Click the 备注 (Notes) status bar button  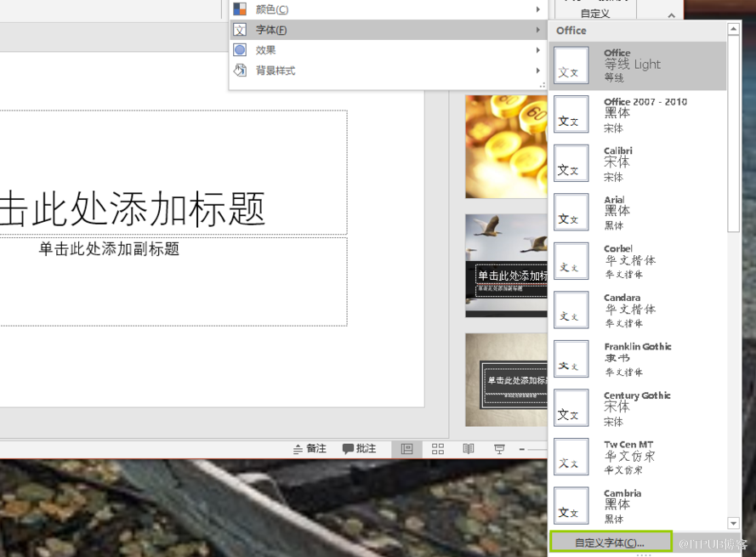310,449
